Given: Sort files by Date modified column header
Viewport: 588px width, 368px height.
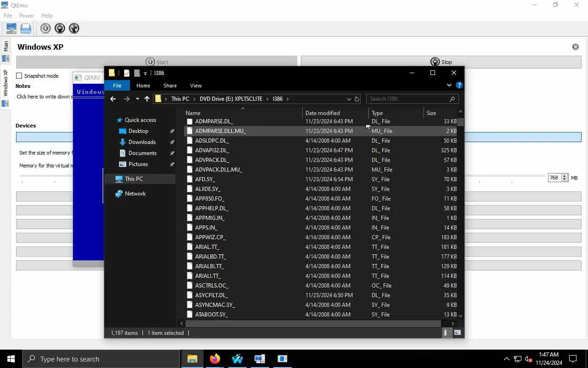Looking at the screenshot, I should (x=335, y=113).
